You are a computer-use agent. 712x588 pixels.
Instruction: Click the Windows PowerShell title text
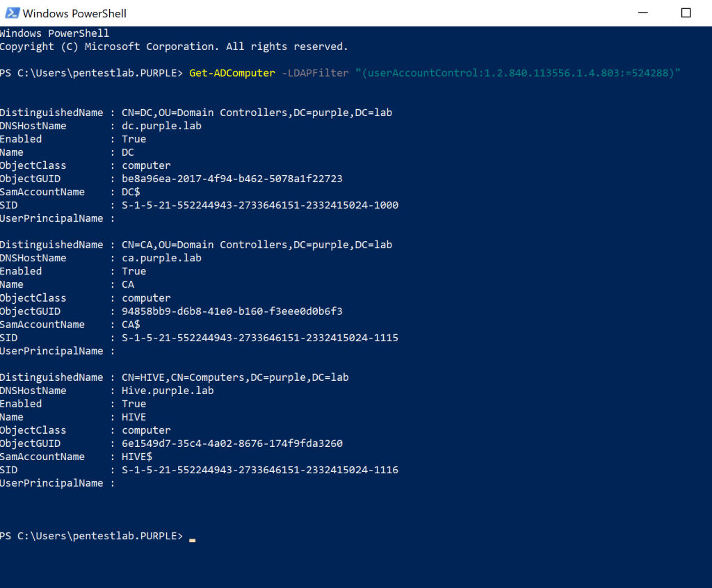(x=74, y=13)
